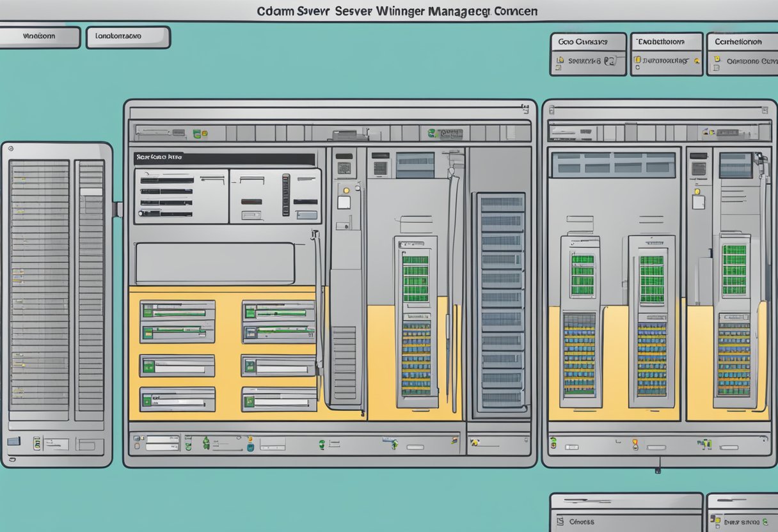Image resolution: width=778 pixels, height=532 pixels.
Task: Switch to the 'Lanokonatacre' tab
Action: coord(128,37)
